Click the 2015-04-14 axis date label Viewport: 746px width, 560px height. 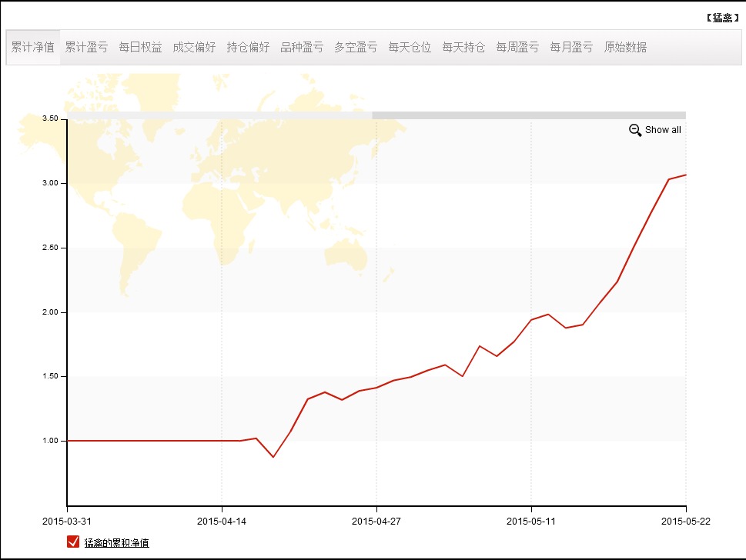(222, 521)
